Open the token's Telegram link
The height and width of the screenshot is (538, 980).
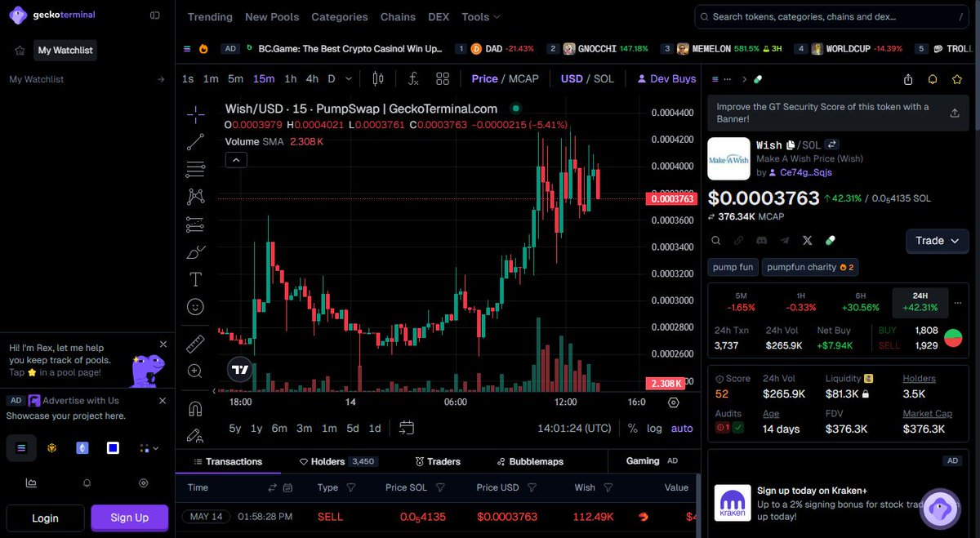coord(785,241)
